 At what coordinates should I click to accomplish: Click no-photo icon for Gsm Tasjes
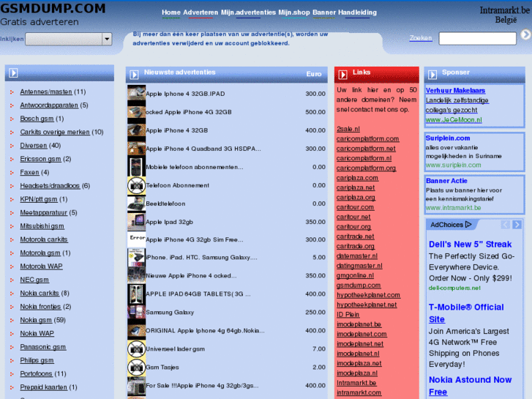click(x=136, y=367)
